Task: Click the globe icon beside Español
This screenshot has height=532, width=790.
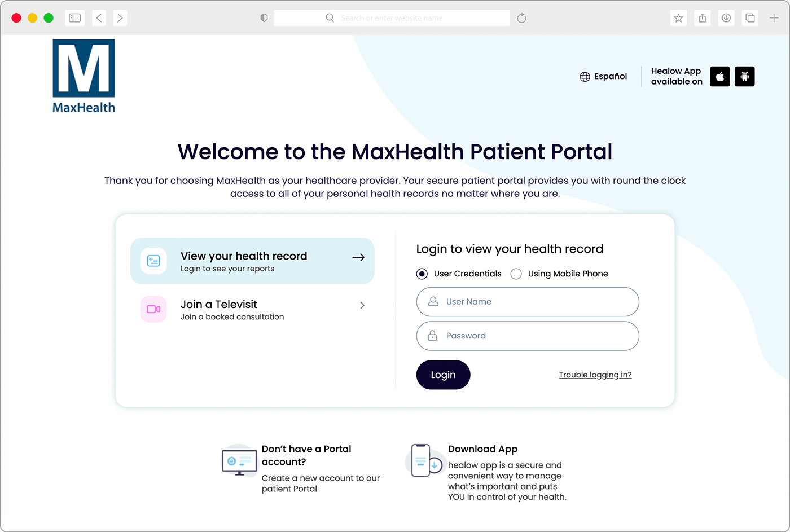Action: click(x=584, y=76)
